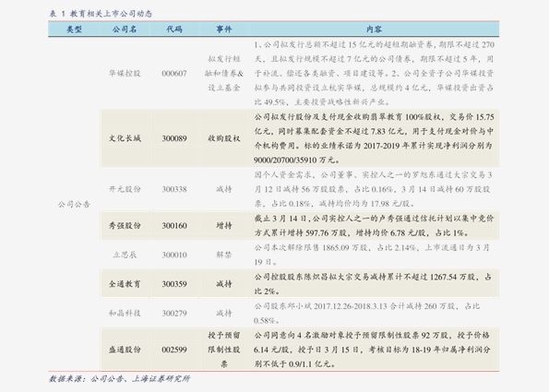The image size is (549, 392).
Task: Select the 华媒控股 company name cell
Action: pyautogui.click(x=125, y=73)
